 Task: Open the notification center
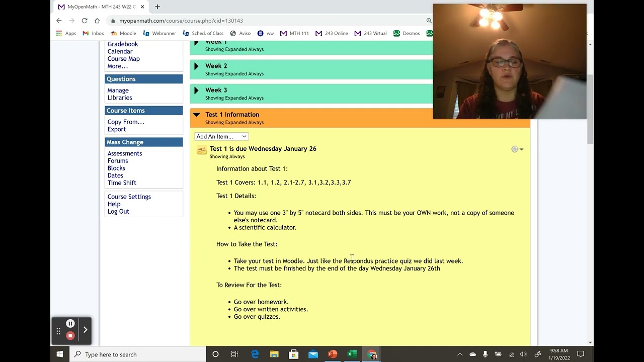pyautogui.click(x=581, y=354)
